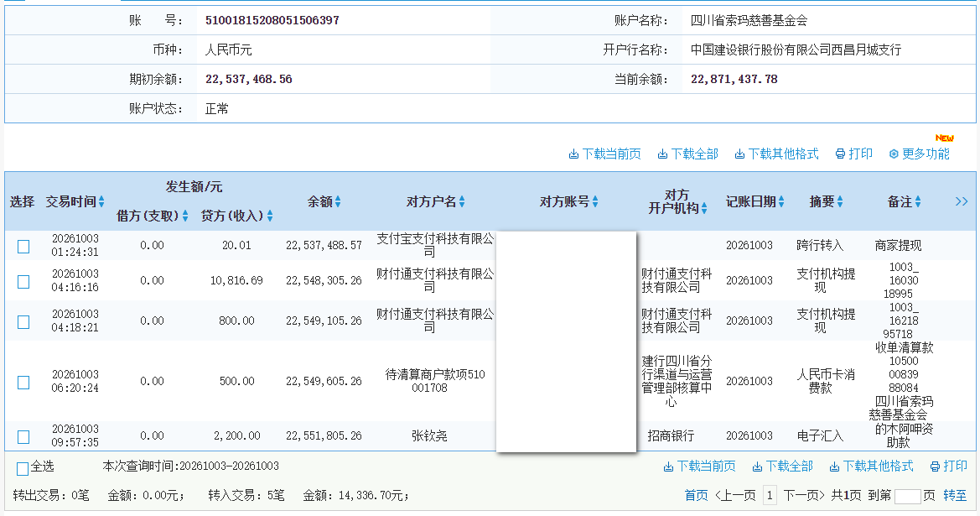The image size is (980, 516).
Task: Expand more columns with the double chevron
Action: (x=962, y=201)
